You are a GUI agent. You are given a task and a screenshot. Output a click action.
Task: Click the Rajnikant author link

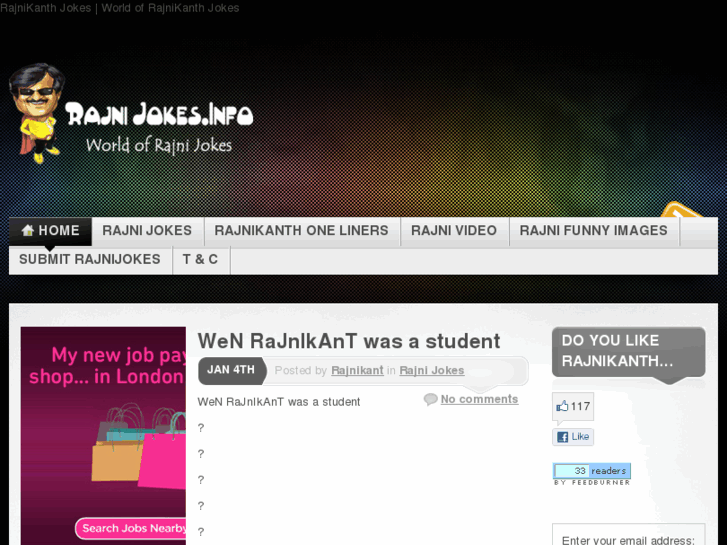[357, 370]
